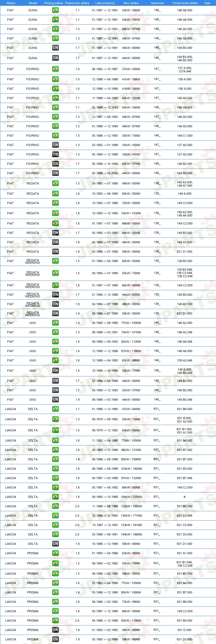
Task: Click production years 06.1982 -> 10.1987
Action: pos(105,69)
